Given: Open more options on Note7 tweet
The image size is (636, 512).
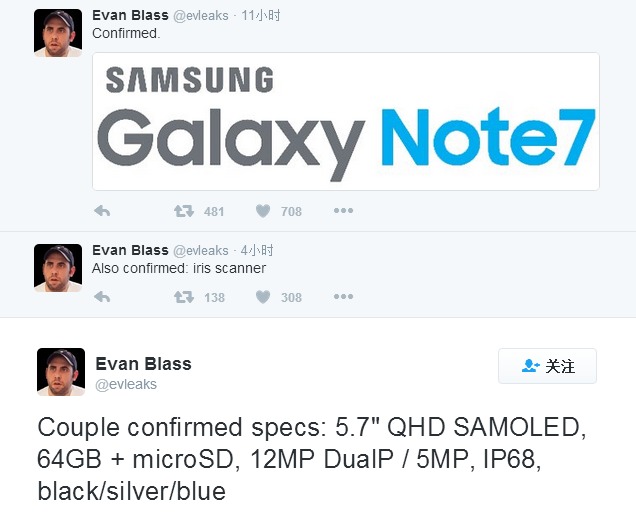Looking at the screenshot, I should tap(343, 211).
